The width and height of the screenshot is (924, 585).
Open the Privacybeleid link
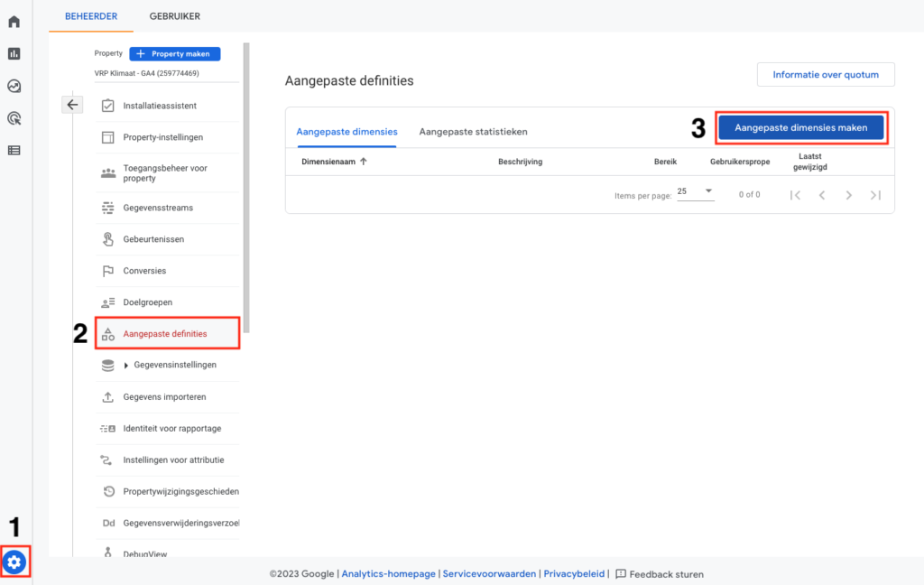[575, 574]
